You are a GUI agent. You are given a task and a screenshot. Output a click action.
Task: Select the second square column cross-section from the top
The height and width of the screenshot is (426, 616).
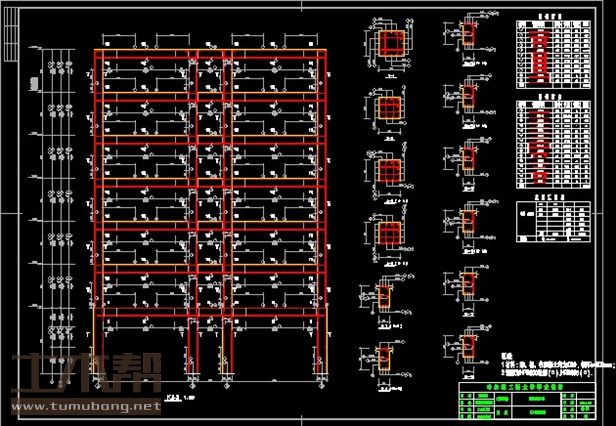388,109
